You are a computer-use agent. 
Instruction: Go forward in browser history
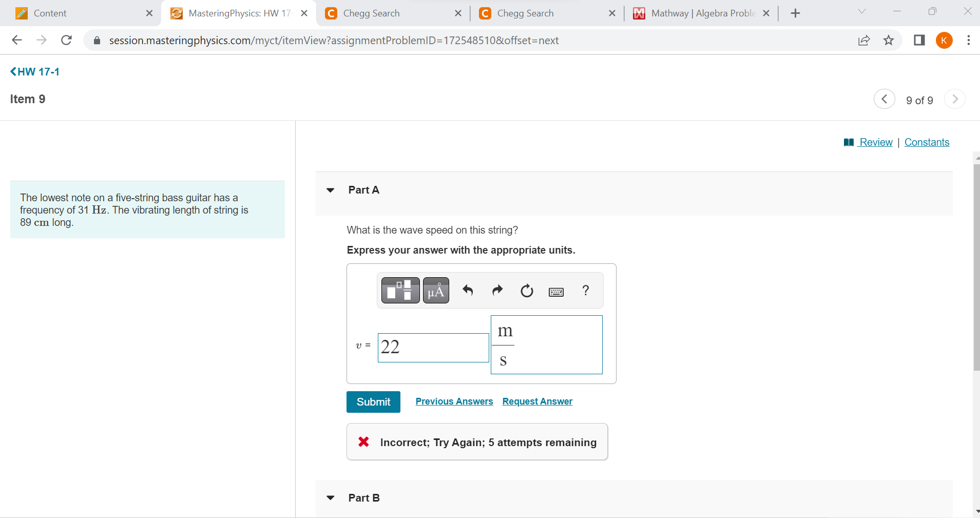click(42, 40)
